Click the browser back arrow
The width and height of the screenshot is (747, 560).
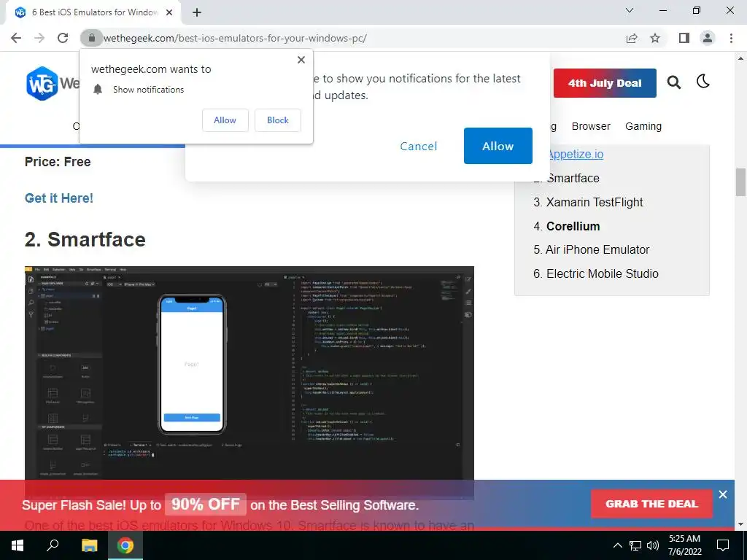pyautogui.click(x=16, y=38)
